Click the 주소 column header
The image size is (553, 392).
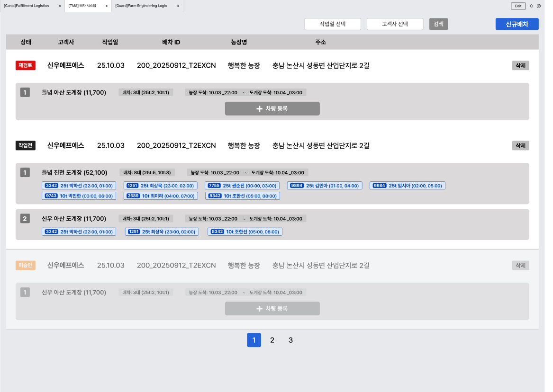click(321, 42)
